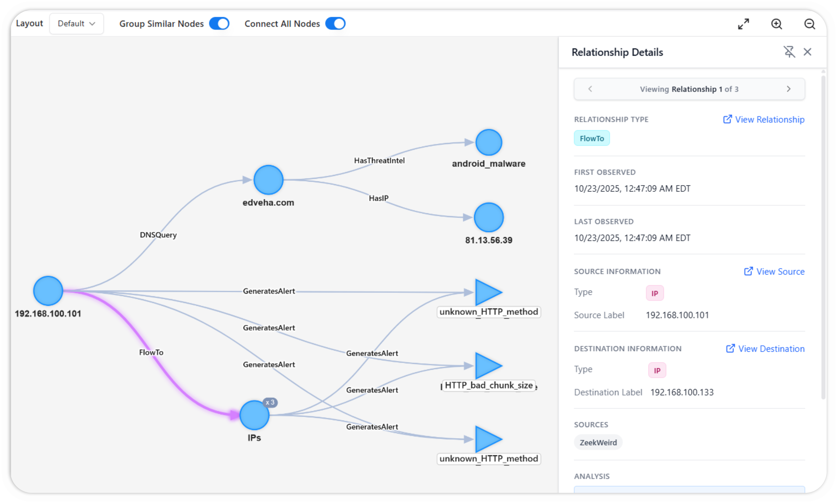Go to previous relationship chevron
This screenshot has width=838, height=504.
[x=590, y=89]
